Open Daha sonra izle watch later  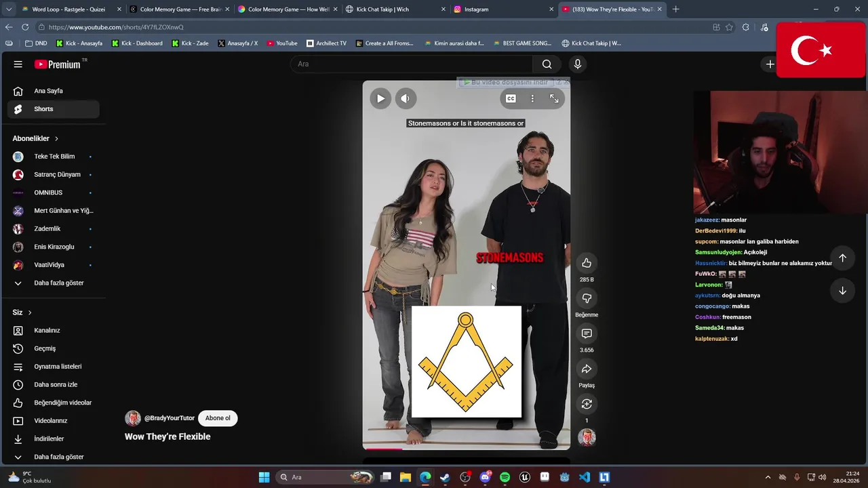click(x=53, y=385)
